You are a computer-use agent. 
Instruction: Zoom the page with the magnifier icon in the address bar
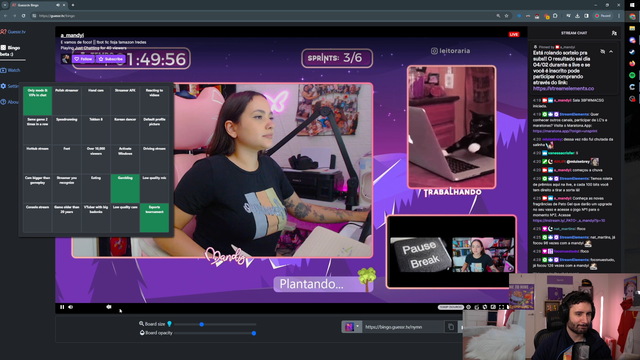pyautogui.click(x=498, y=16)
